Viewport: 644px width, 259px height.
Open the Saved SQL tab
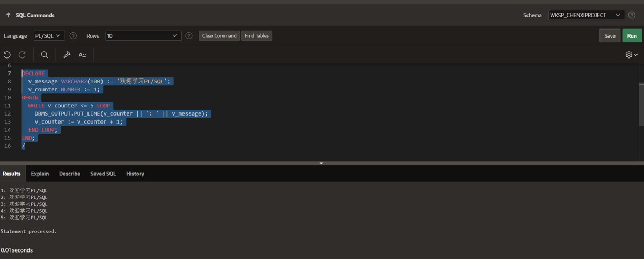click(103, 174)
